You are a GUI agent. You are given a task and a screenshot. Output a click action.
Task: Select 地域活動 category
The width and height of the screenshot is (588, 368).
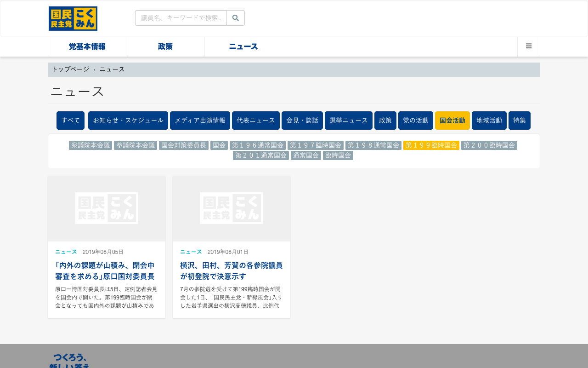click(x=489, y=121)
